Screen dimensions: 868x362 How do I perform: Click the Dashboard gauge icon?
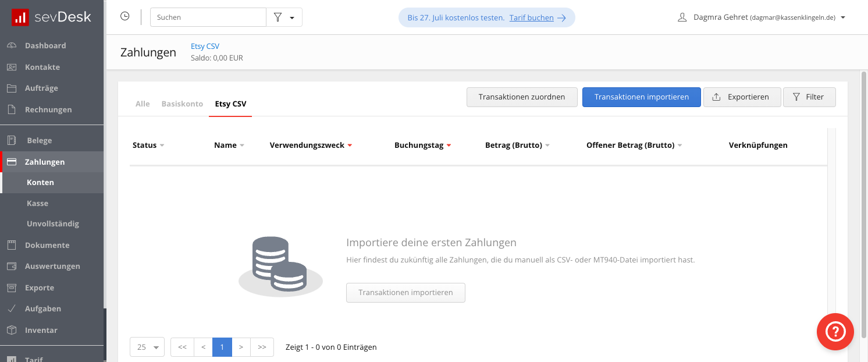click(x=12, y=45)
